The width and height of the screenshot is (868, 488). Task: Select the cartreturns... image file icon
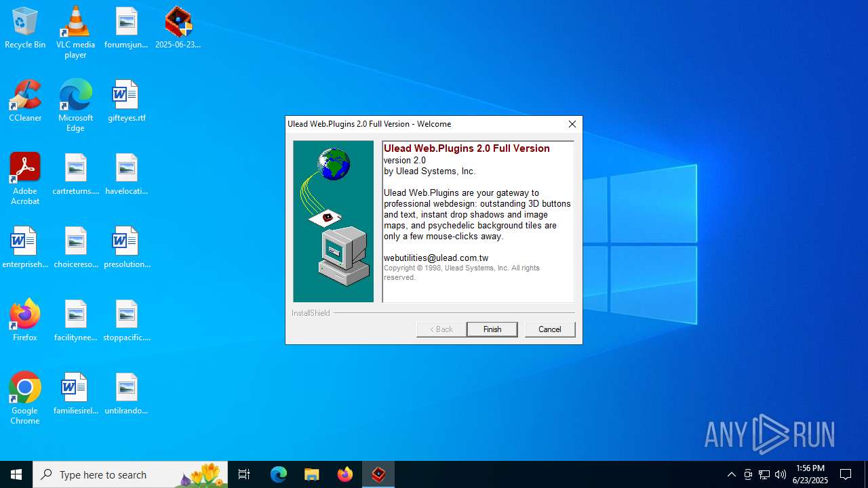coord(75,175)
